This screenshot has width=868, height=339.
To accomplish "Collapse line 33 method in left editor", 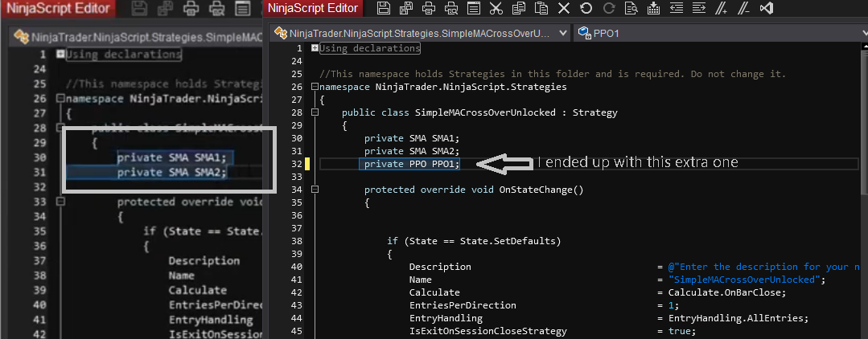I will click(x=60, y=202).
